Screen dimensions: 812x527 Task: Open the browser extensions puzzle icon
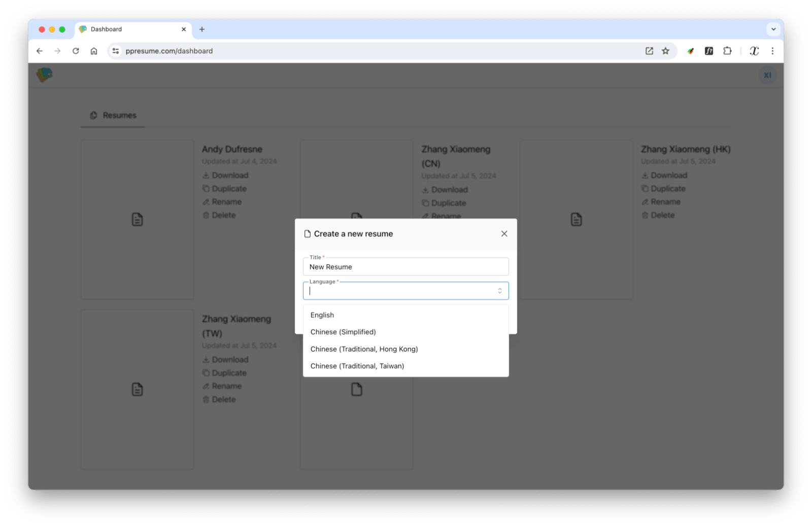tap(727, 51)
